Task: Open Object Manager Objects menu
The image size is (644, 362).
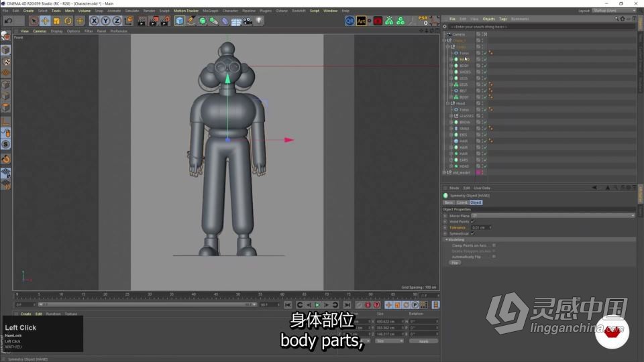Action: tap(488, 19)
